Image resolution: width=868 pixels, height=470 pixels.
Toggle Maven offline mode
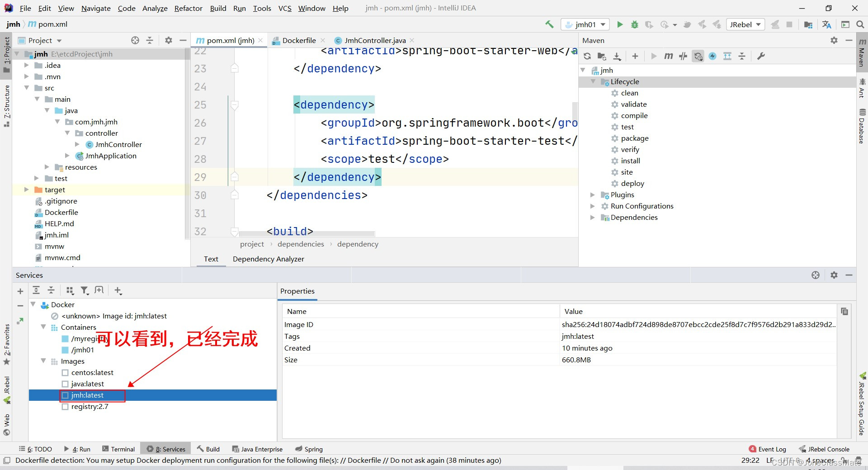[683, 56]
